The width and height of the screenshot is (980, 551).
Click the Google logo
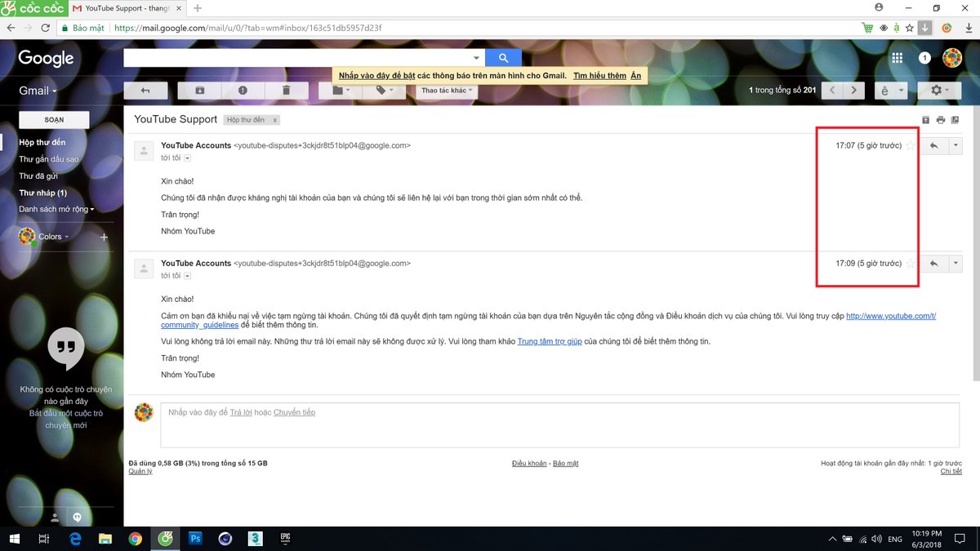coord(47,58)
